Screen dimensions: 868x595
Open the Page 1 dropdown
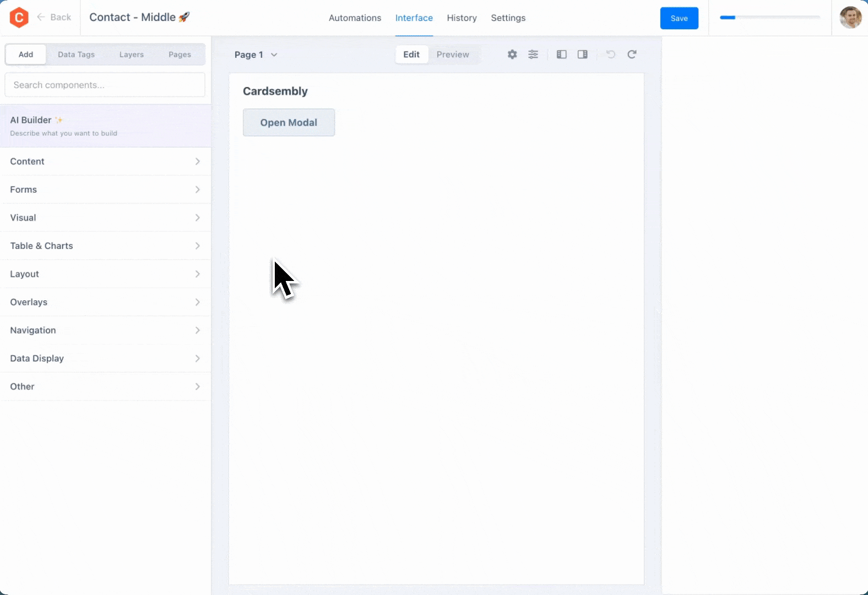(x=256, y=55)
